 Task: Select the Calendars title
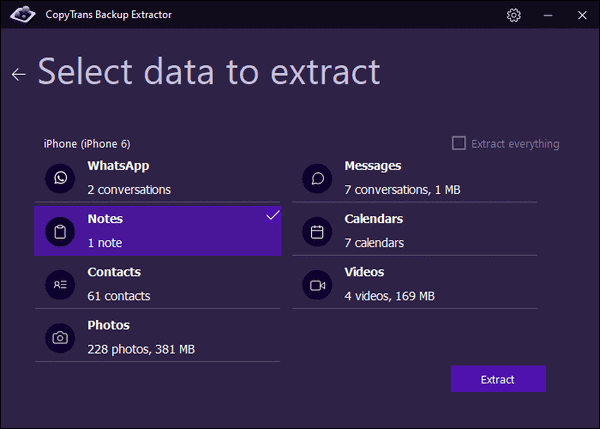click(x=373, y=219)
